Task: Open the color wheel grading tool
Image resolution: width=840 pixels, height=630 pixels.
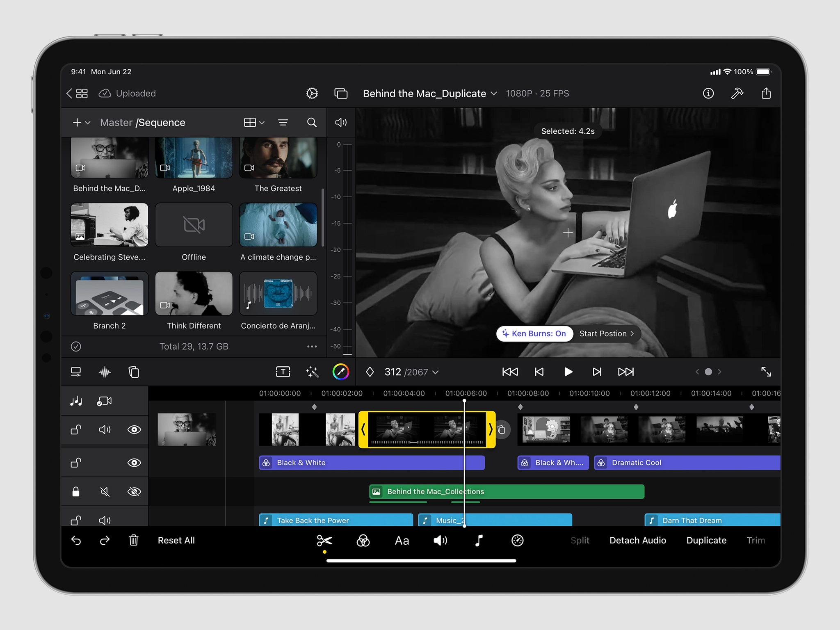Action: [x=340, y=372]
